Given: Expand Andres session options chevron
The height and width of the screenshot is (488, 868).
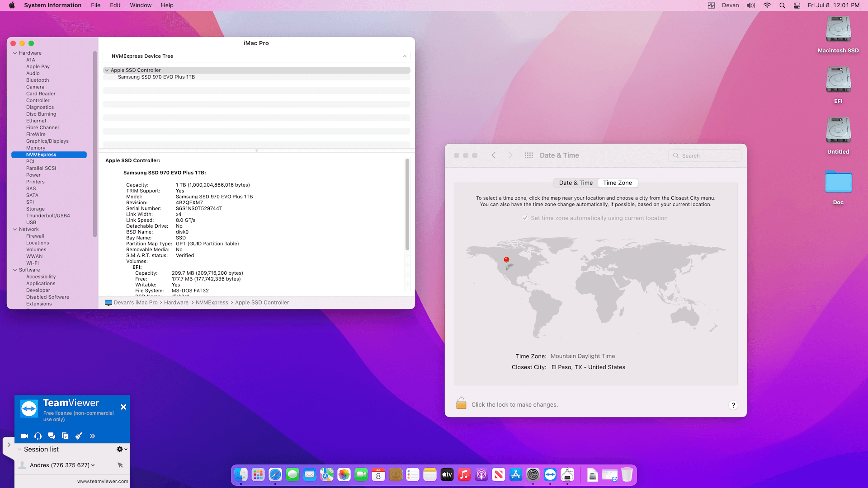Looking at the screenshot, I should tap(93, 465).
